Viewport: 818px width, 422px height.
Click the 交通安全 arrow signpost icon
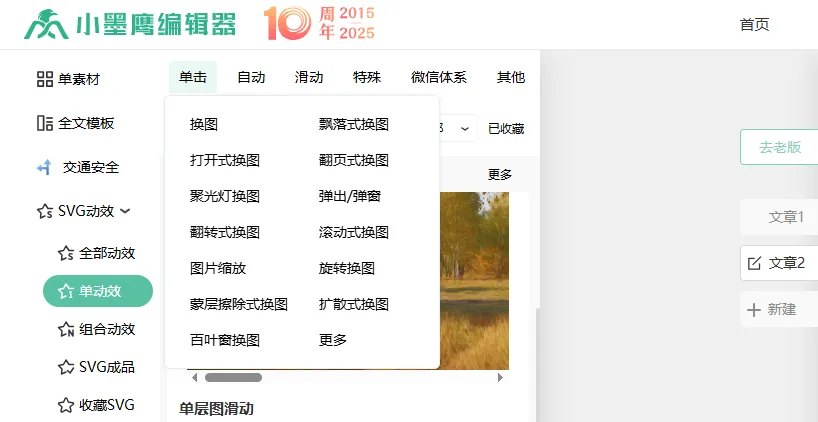tap(45, 167)
